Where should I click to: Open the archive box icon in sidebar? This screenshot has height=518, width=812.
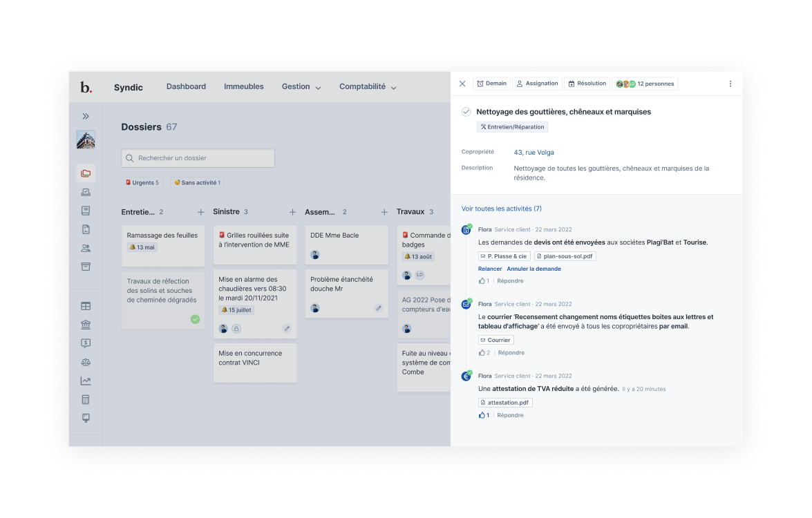(86, 267)
